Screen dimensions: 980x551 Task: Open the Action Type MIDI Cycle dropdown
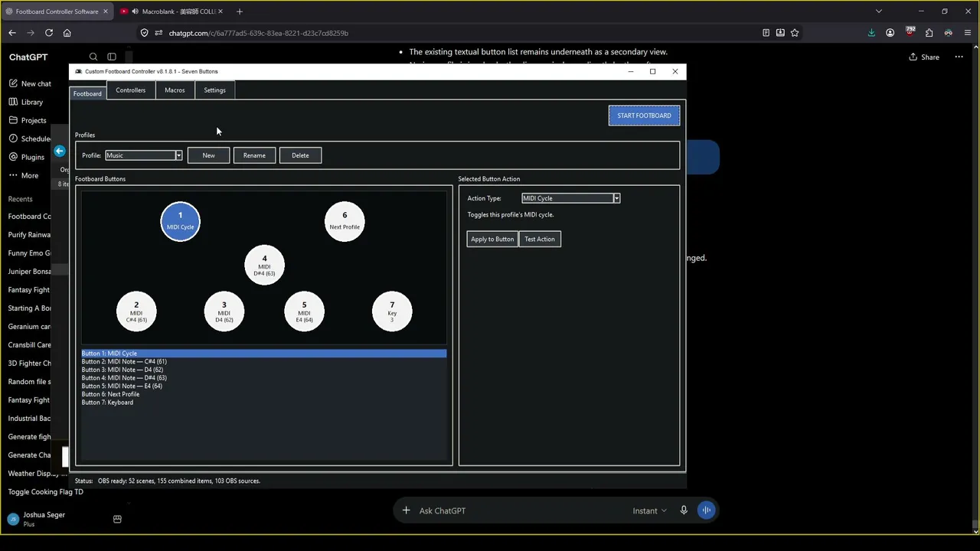(x=571, y=198)
